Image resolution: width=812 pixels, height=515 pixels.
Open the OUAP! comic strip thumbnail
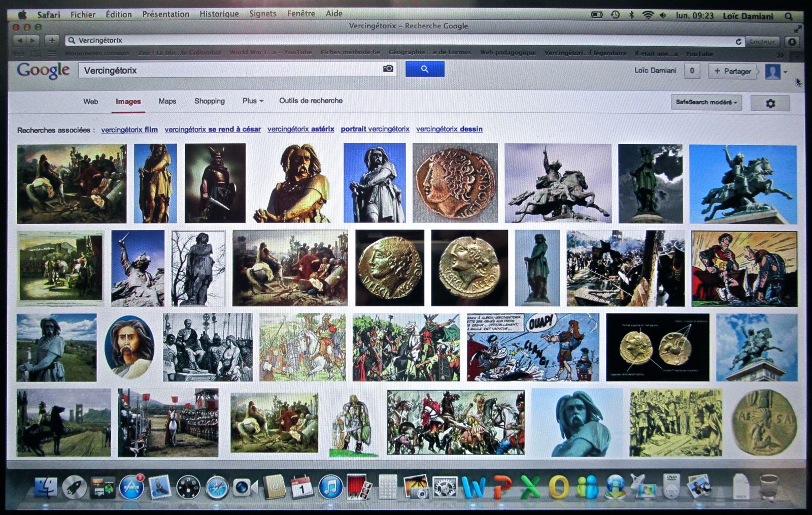533,347
